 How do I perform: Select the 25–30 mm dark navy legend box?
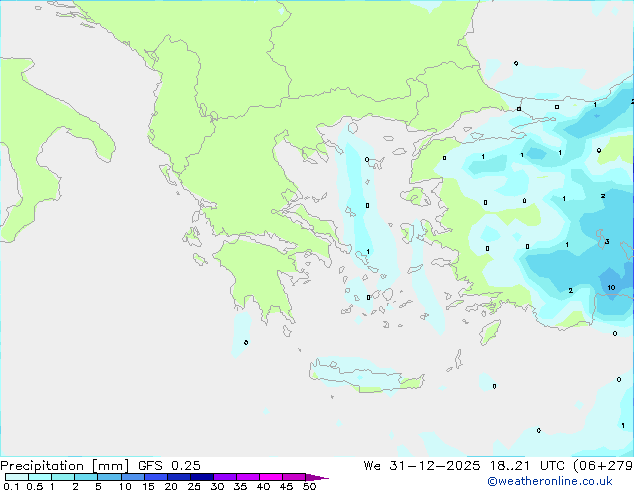tap(202, 477)
